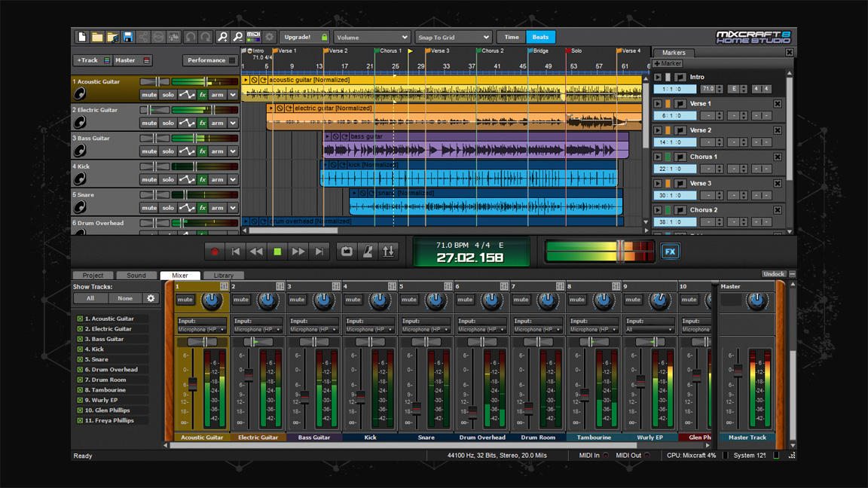Open the Input selector on mixer channel 1
The width and height of the screenshot is (868, 488).
201,329
